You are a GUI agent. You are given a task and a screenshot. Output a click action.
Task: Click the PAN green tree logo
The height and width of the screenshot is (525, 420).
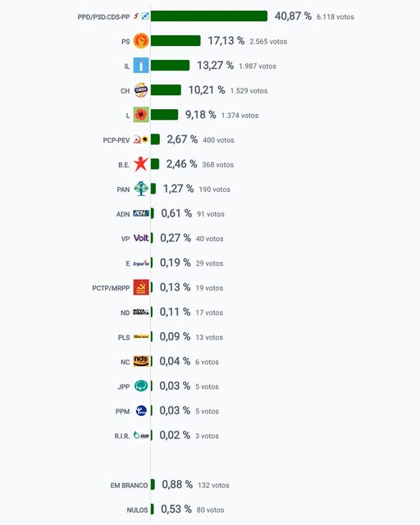click(x=141, y=189)
